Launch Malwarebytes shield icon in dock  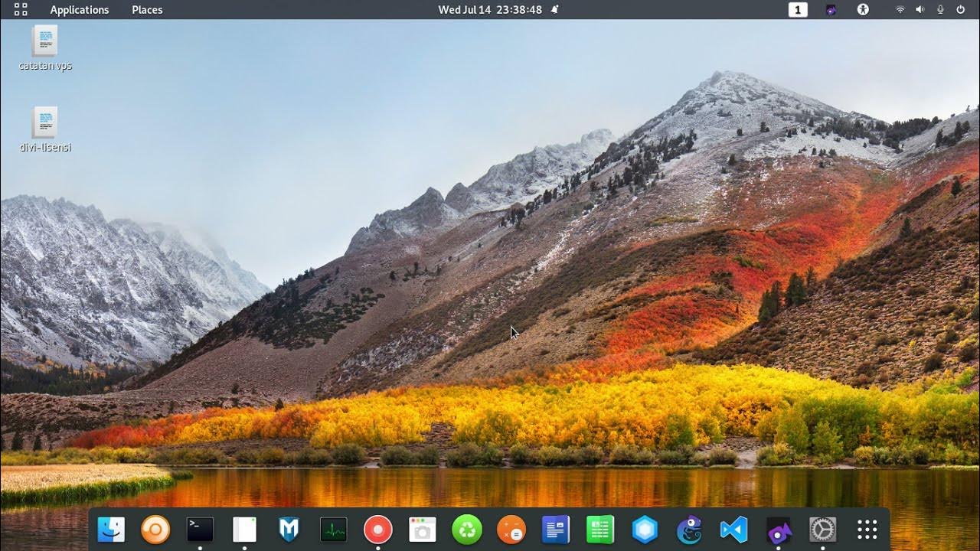[289, 529]
